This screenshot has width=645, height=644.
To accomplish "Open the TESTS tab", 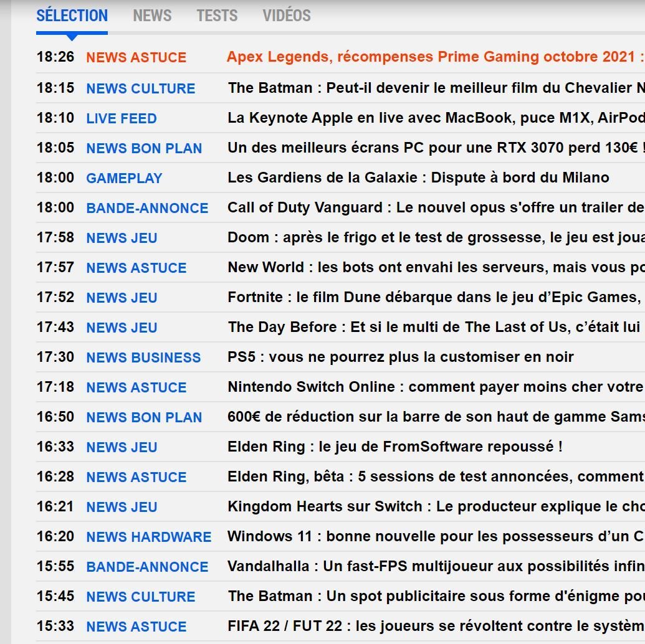I will (x=217, y=16).
